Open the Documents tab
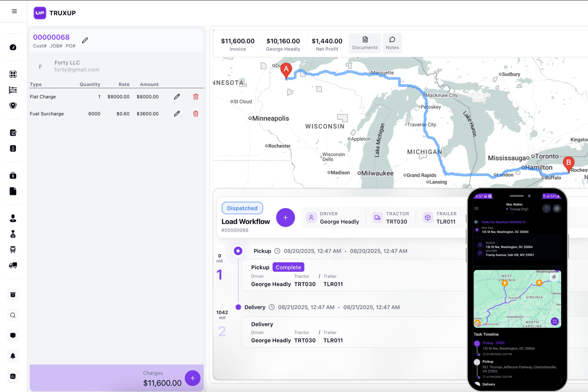The image size is (588, 392). (365, 43)
